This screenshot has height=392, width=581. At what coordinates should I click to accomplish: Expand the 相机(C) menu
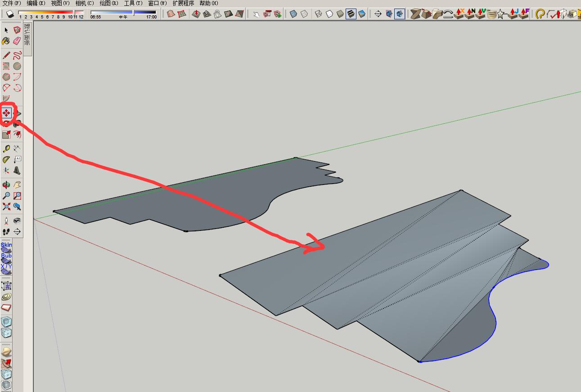pyautogui.click(x=85, y=3)
